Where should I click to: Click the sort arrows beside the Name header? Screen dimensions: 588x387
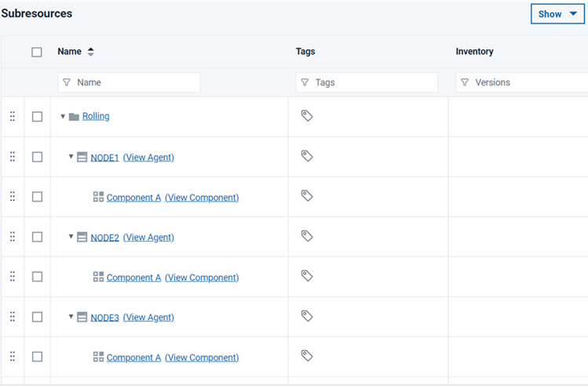coord(90,52)
